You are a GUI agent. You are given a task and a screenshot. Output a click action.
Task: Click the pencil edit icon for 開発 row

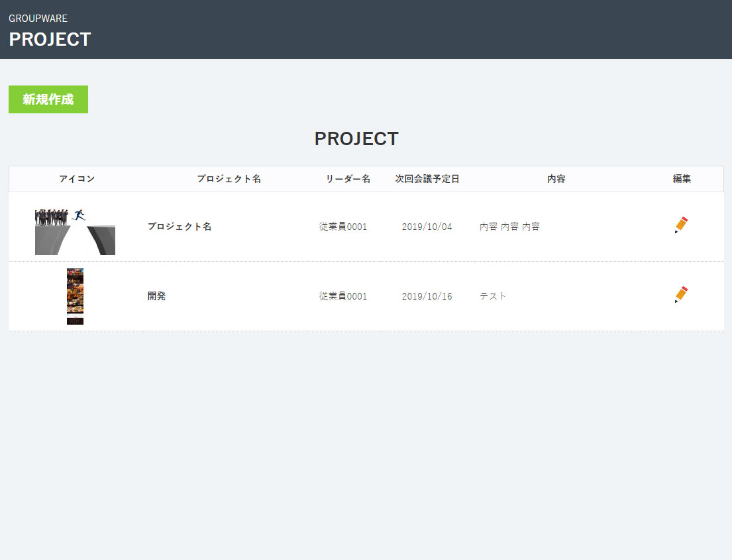point(681,296)
